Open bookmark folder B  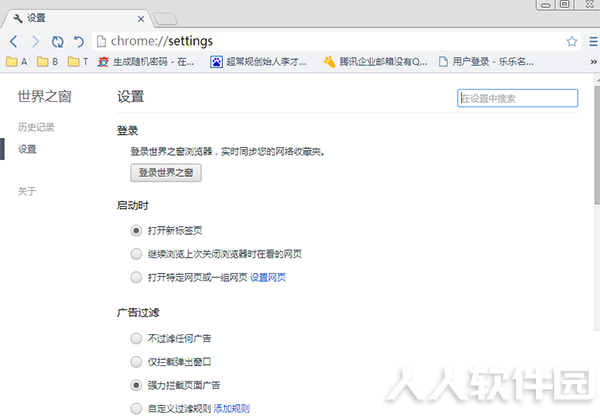point(47,62)
